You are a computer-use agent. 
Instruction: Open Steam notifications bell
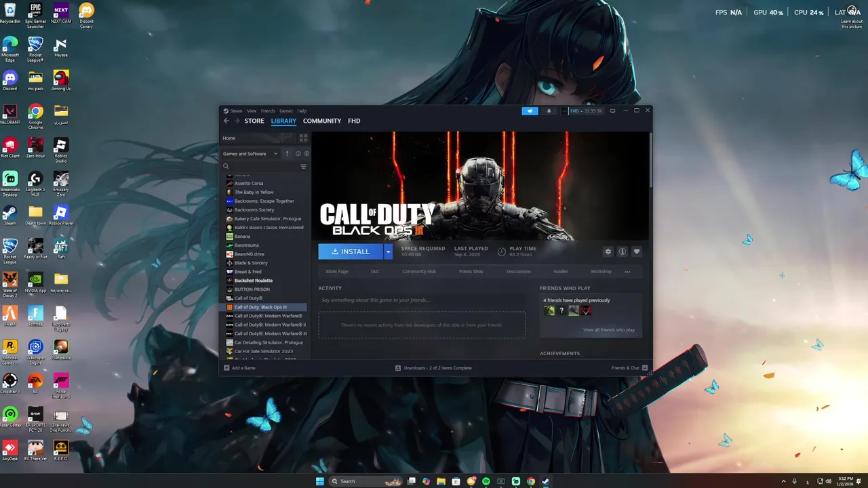(x=549, y=111)
